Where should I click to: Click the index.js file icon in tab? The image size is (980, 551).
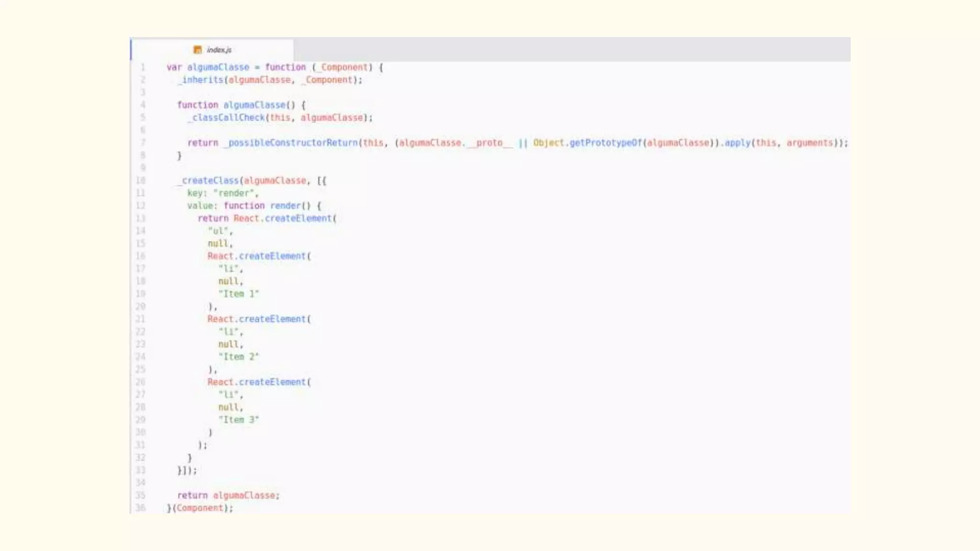[x=198, y=50]
